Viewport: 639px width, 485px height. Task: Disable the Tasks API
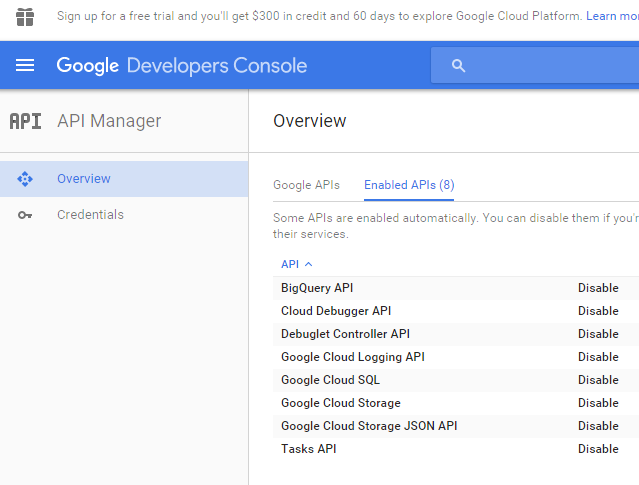(x=598, y=449)
